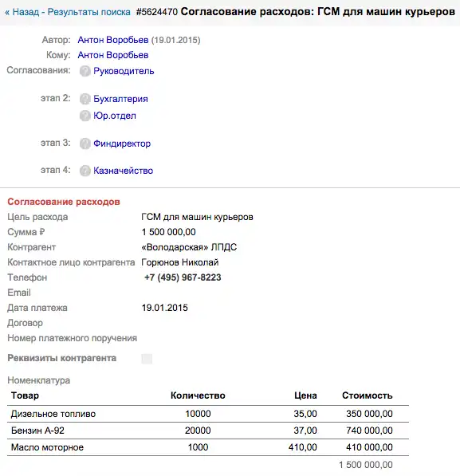Click the Стоимость column header
Screen dimensions: 460x476
click(367, 395)
